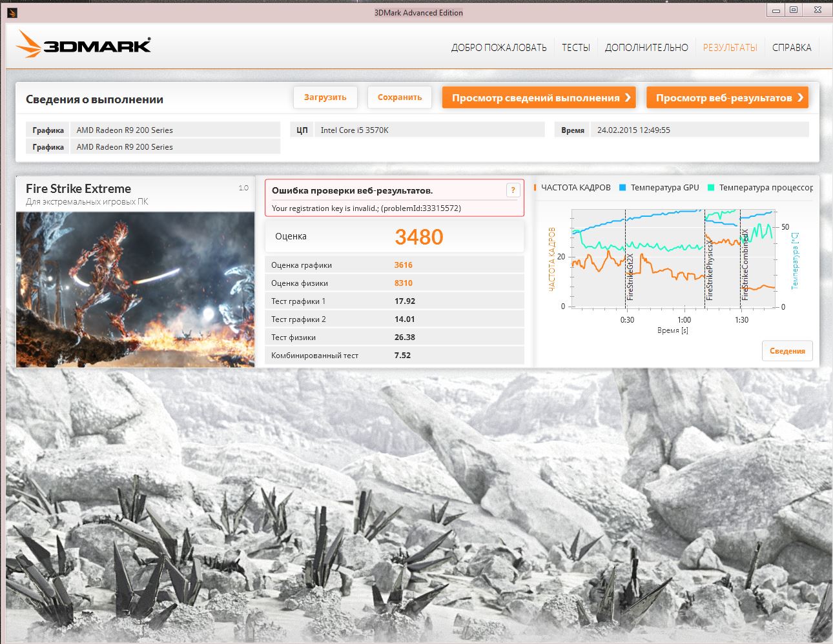Click Комбинированный тест value 7.52
This screenshot has height=644, width=833.
coord(402,356)
